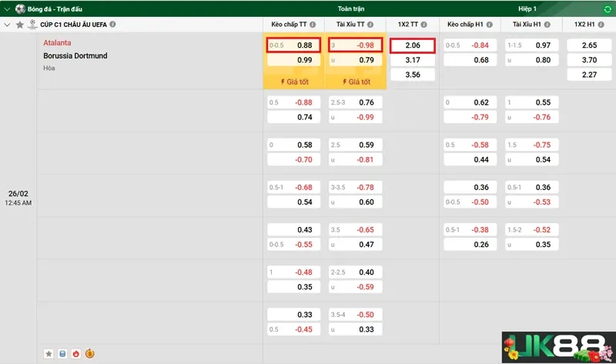Pick full-time handicap 1 at -0.48
This screenshot has width=616, height=364.
(293, 272)
